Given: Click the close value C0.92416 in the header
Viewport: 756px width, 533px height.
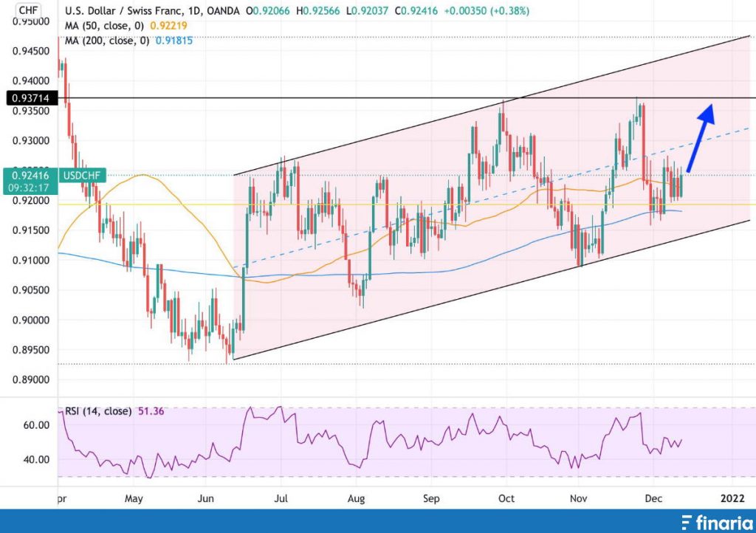Looking at the screenshot, I should [416, 10].
